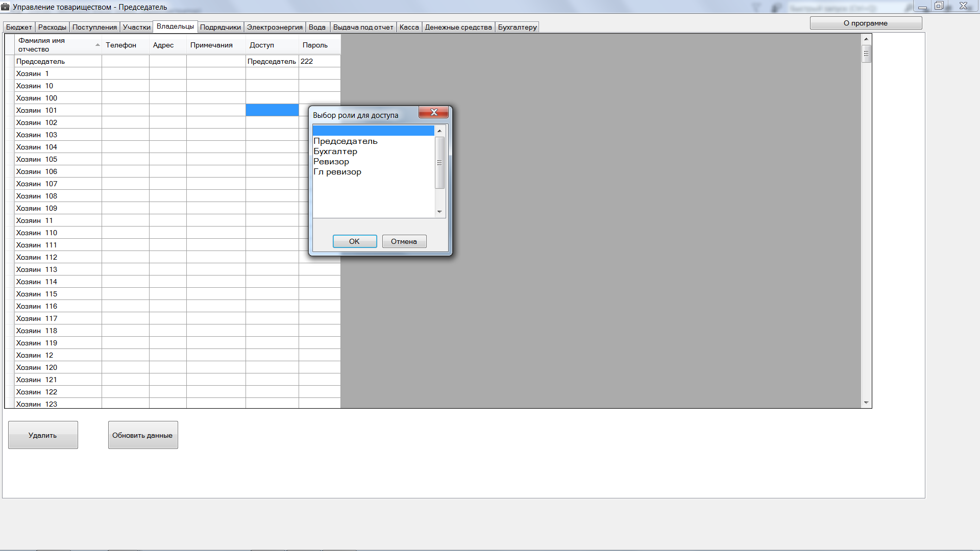Open О программе info button
The image size is (980, 551).
865,23
